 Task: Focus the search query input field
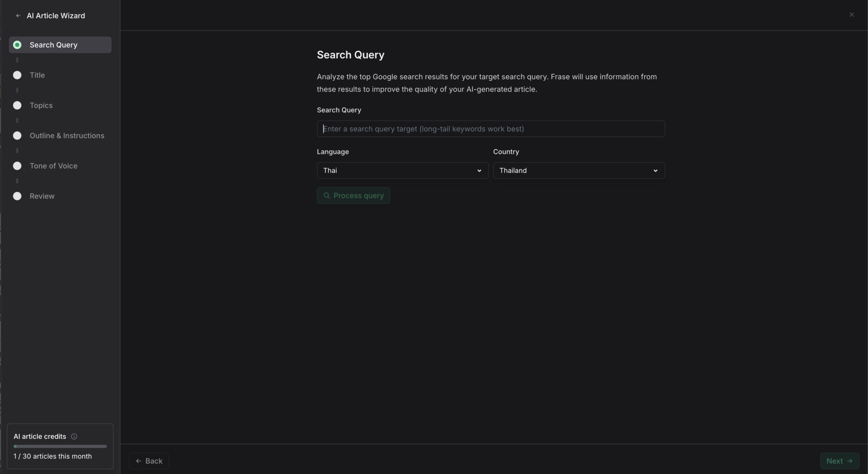(x=491, y=129)
